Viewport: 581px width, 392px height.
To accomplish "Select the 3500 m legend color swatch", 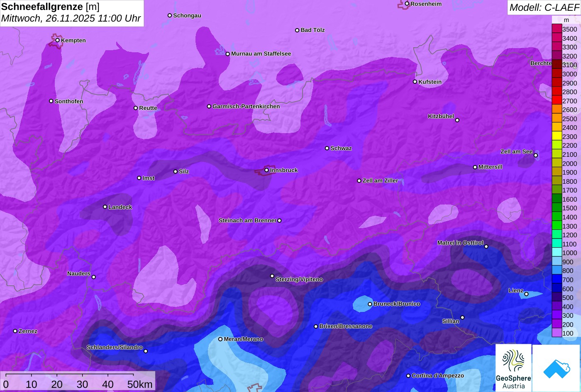I will (557, 29).
